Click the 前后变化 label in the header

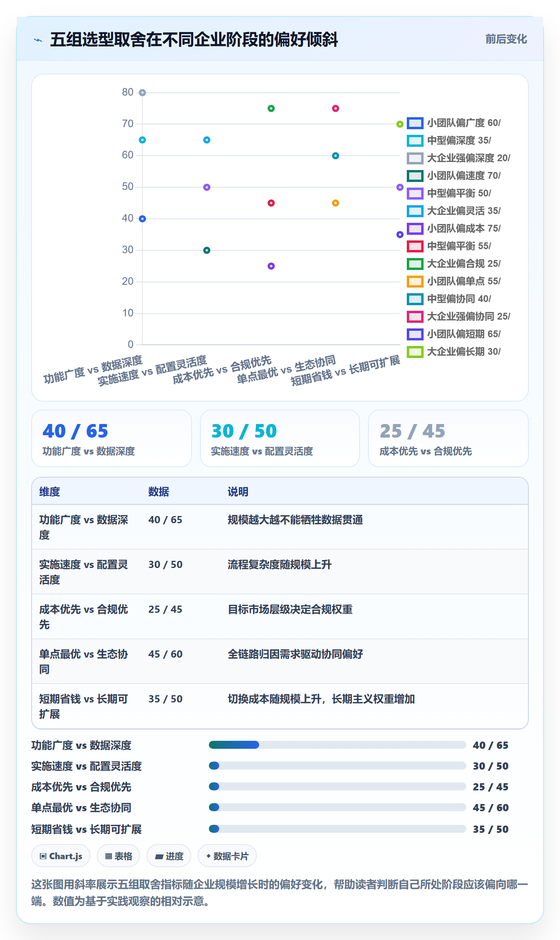(x=506, y=39)
